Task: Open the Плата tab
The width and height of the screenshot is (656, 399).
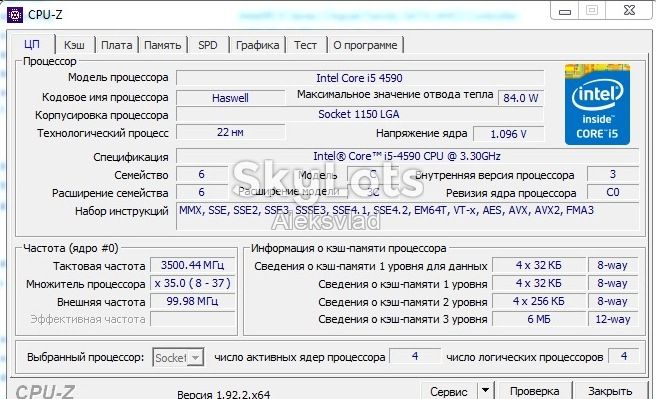Action: (x=116, y=45)
